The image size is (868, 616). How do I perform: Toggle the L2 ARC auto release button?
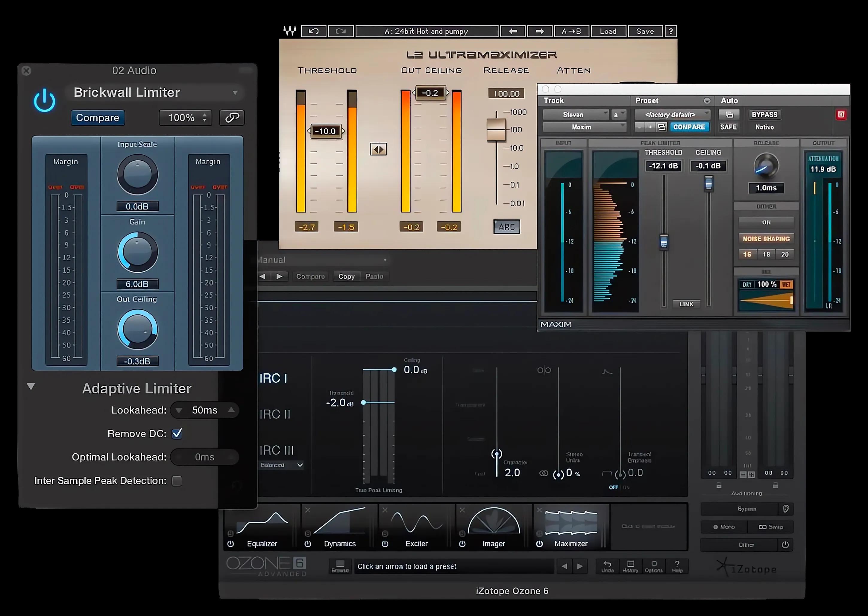(506, 227)
